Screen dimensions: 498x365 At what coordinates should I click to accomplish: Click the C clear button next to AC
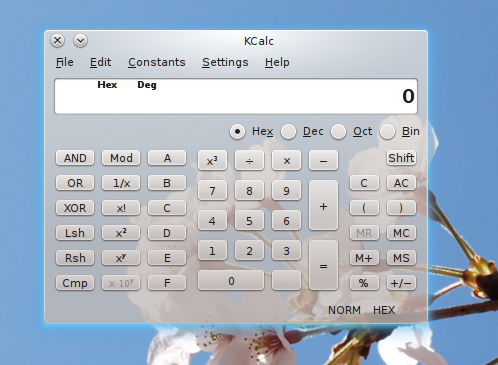click(x=364, y=183)
